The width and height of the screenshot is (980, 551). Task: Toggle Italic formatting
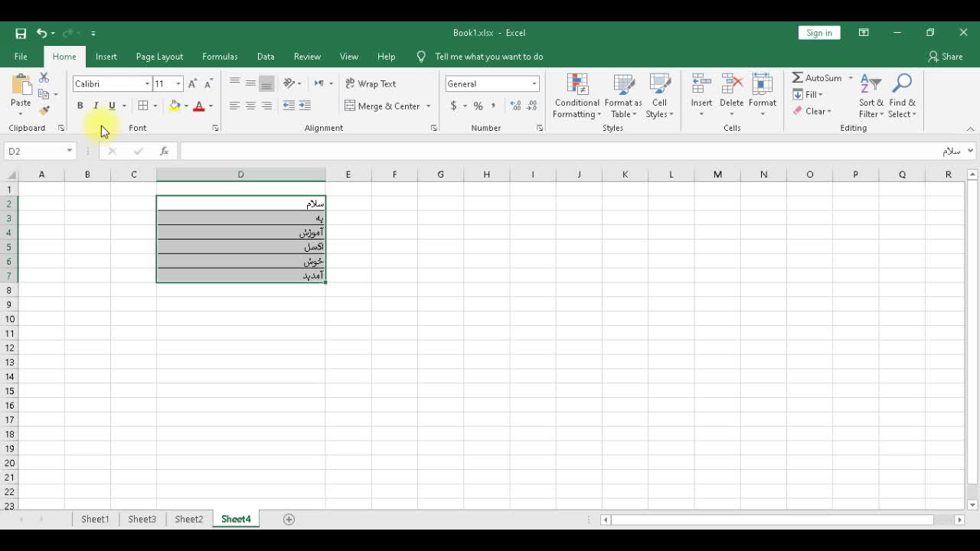coord(96,106)
